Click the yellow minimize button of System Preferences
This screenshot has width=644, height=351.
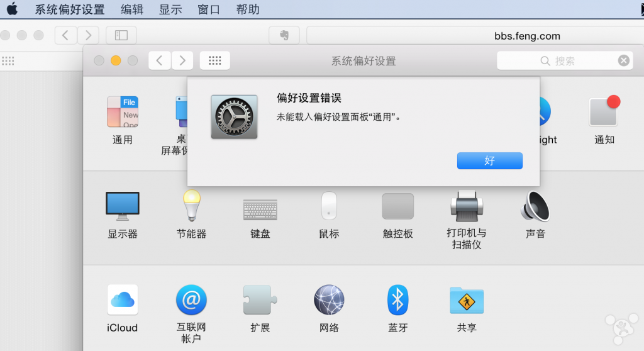pos(116,61)
